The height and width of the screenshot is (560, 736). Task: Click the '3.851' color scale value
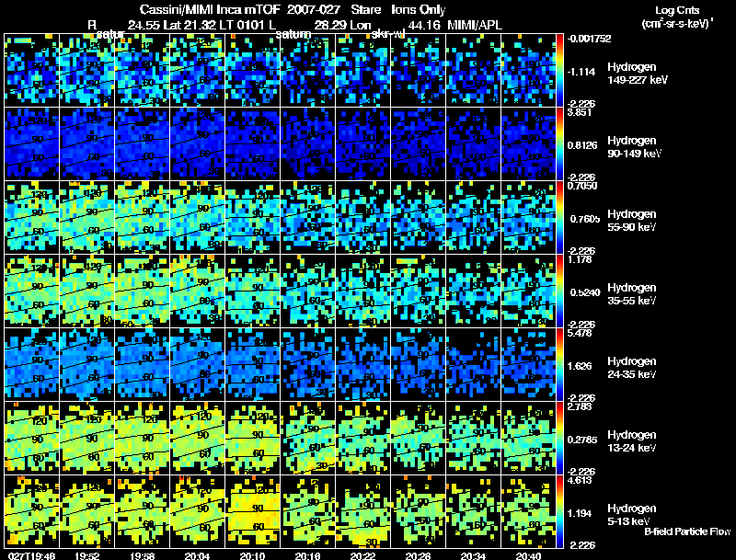[x=580, y=112]
